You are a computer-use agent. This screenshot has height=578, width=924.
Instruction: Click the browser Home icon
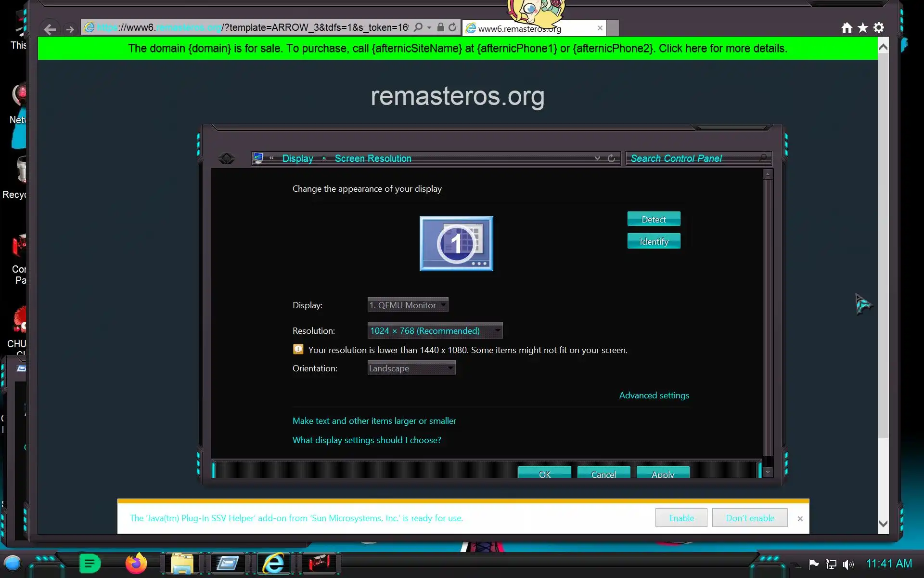click(847, 28)
